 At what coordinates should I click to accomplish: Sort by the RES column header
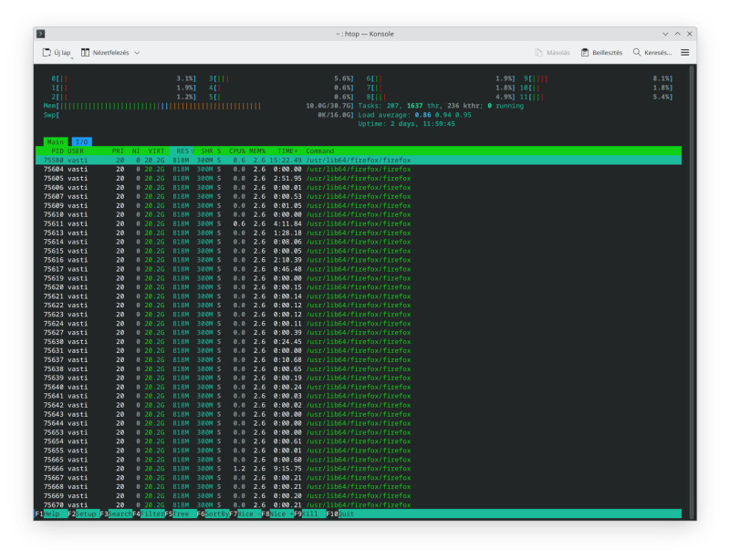[182, 151]
